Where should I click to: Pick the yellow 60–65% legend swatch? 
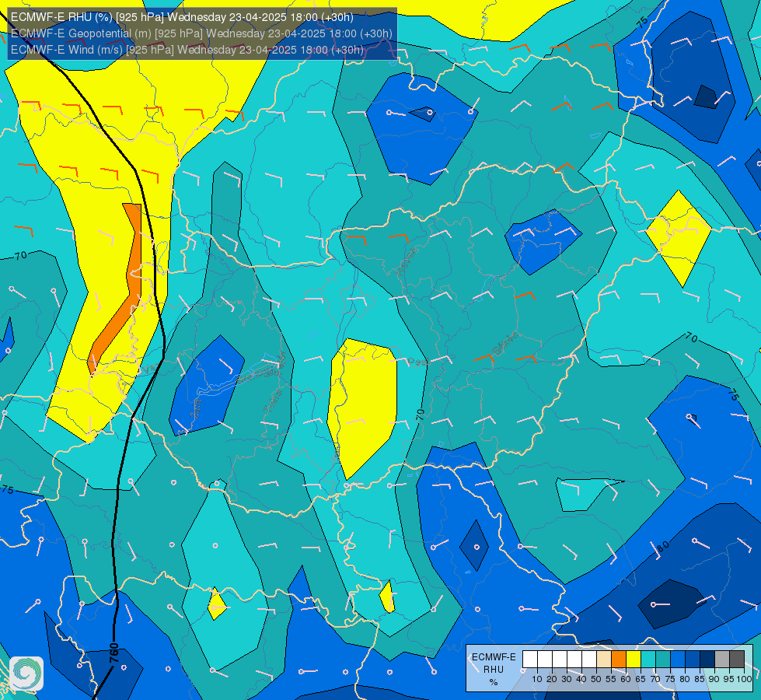pos(634,659)
